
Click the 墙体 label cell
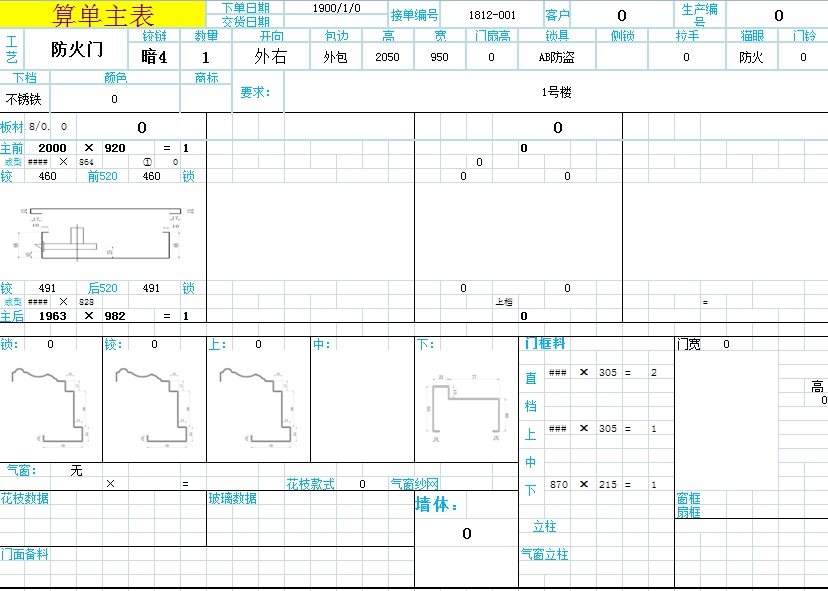437,506
